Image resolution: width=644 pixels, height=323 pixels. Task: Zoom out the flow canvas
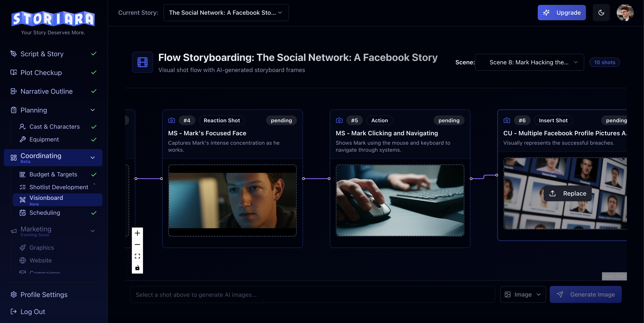click(x=137, y=245)
